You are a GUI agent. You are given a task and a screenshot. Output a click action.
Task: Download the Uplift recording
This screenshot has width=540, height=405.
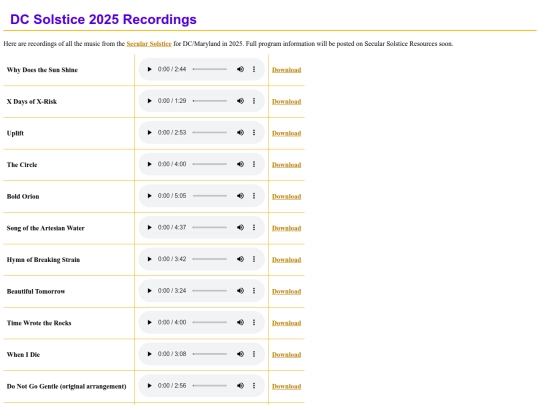287,133
